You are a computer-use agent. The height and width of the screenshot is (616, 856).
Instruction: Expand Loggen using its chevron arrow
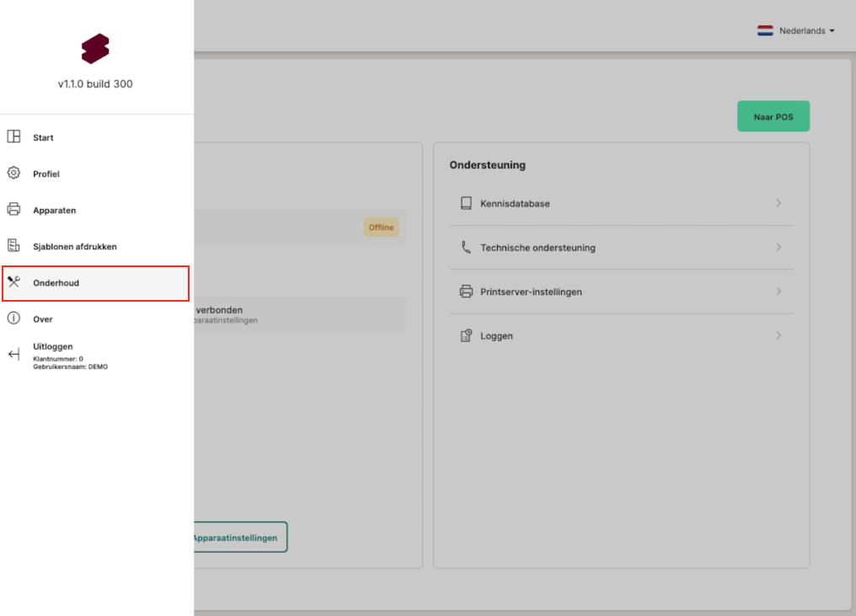778,335
